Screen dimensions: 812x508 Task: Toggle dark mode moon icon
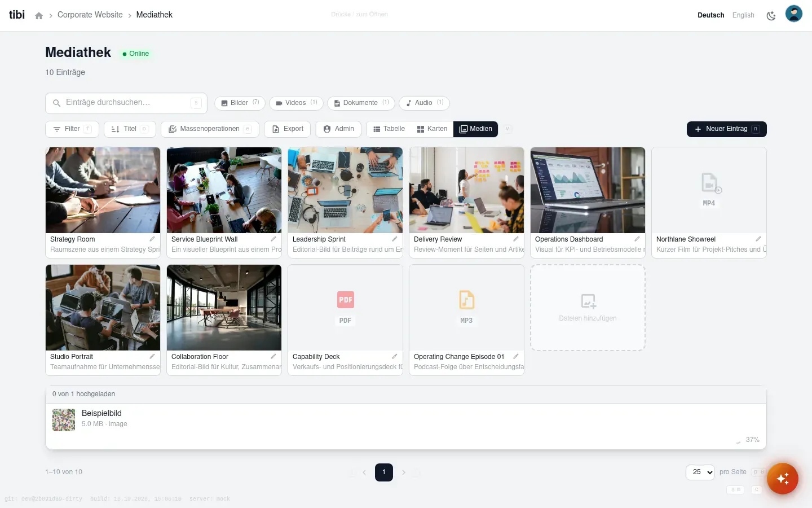[771, 15]
